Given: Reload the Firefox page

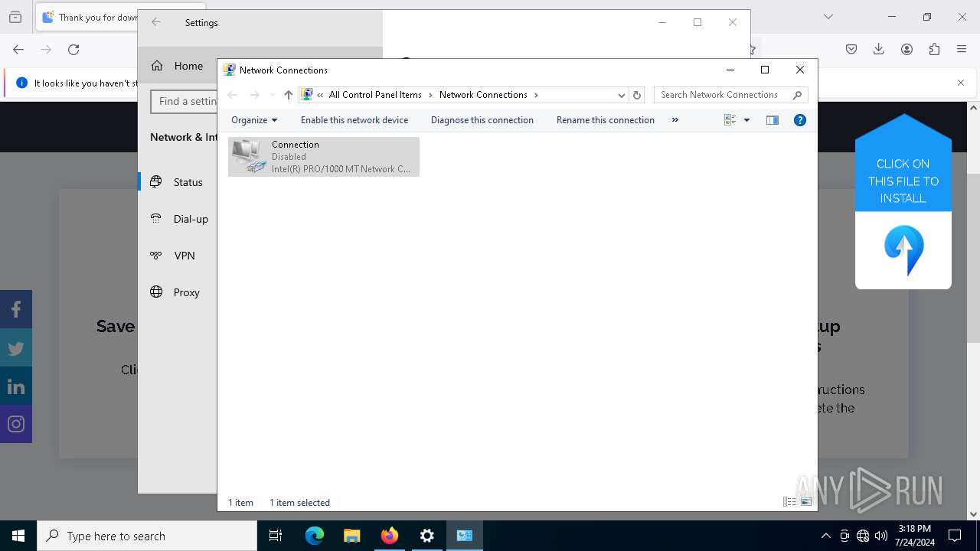Looking at the screenshot, I should click(73, 50).
